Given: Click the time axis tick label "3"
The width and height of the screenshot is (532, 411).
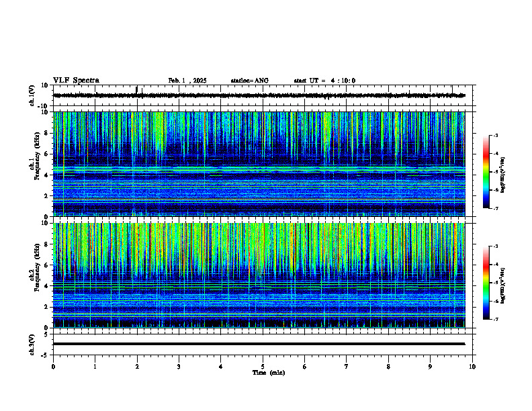Looking at the screenshot, I should (179, 367).
